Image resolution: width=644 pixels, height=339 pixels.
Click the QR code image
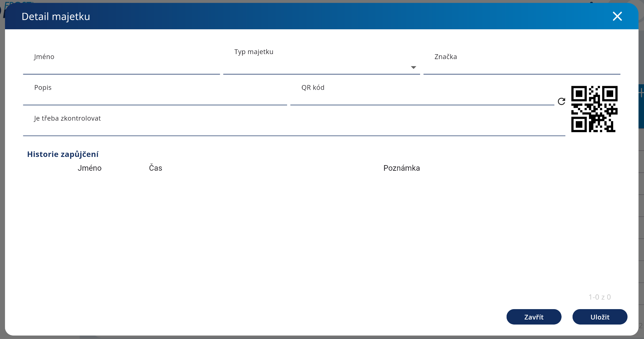[x=594, y=109]
